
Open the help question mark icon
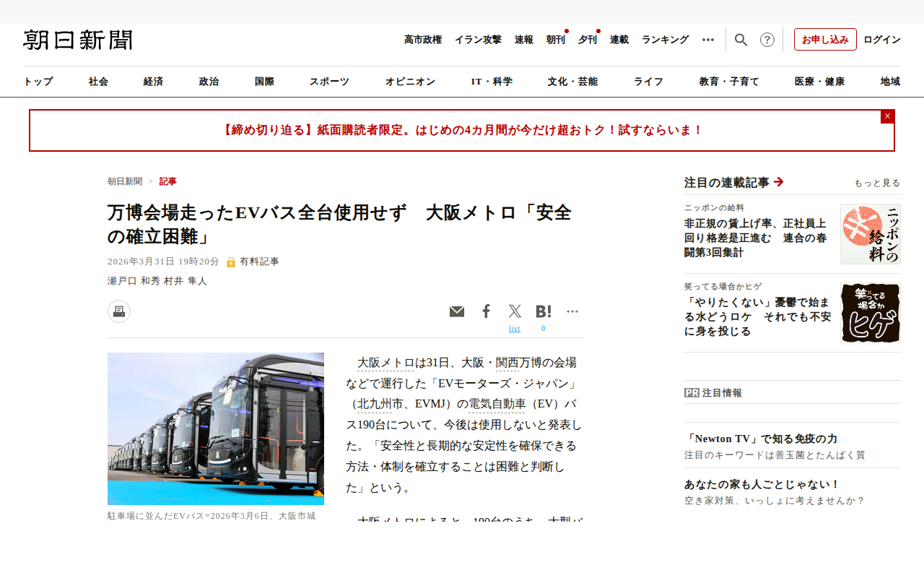(767, 40)
